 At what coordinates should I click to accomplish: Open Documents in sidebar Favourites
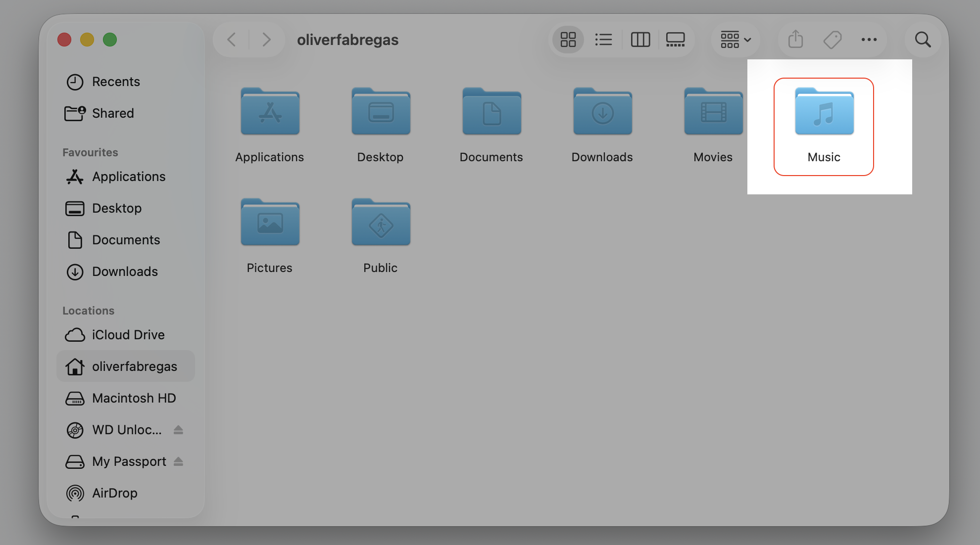point(126,240)
